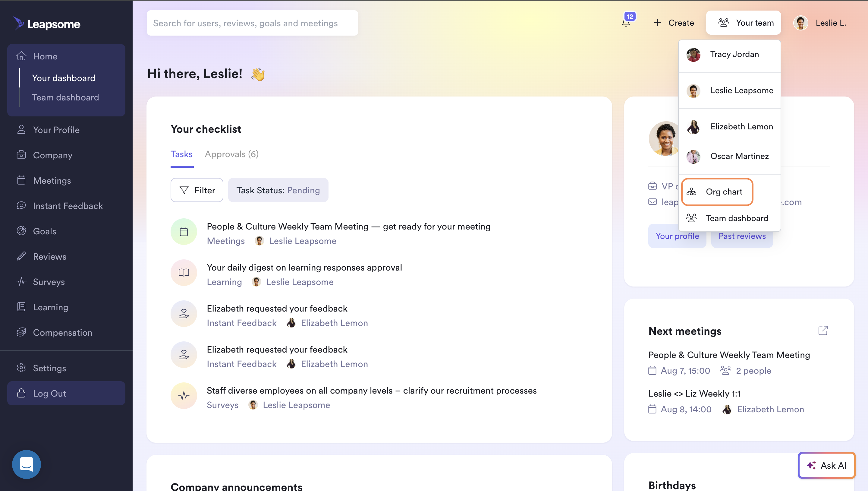Click Elizabeth Lemon under the Aug 8 meeting

click(770, 409)
